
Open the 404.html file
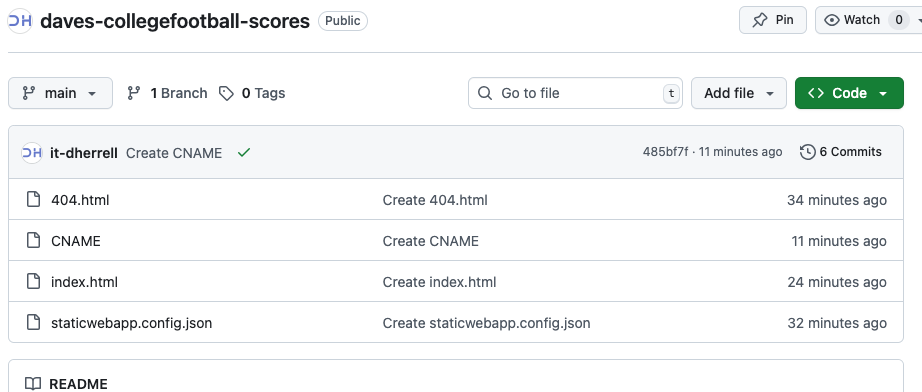(x=80, y=200)
